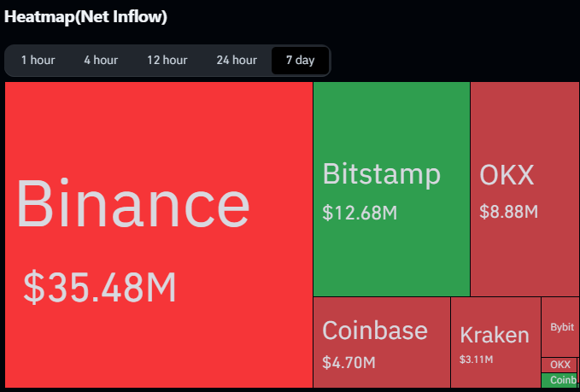580x392 pixels.
Task: Select the active 7 day tab
Action: click(300, 60)
